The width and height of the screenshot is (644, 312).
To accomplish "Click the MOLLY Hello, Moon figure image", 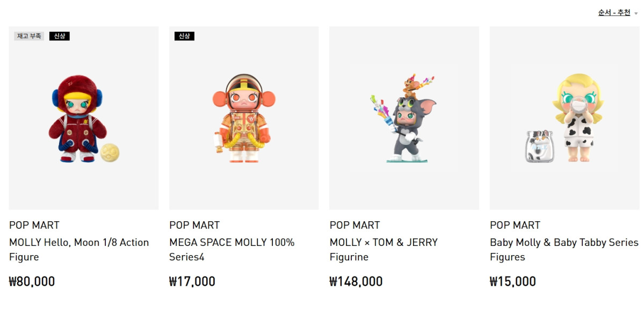I will point(84,118).
